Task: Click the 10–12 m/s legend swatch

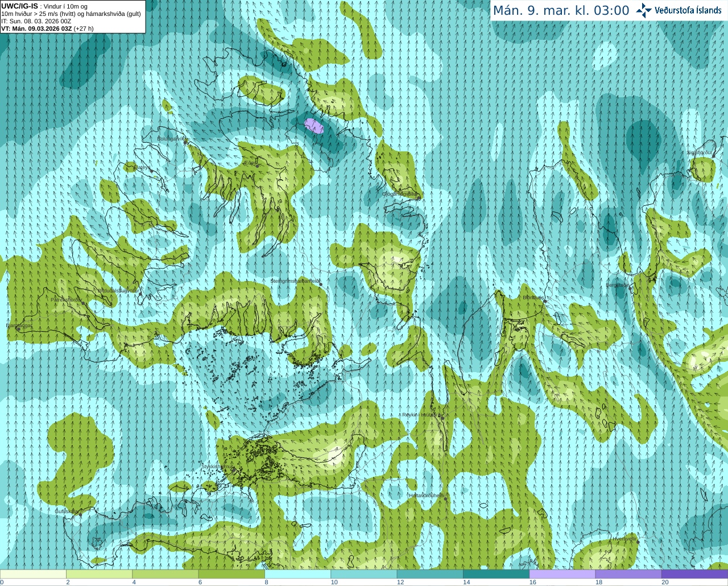Action: point(363,574)
